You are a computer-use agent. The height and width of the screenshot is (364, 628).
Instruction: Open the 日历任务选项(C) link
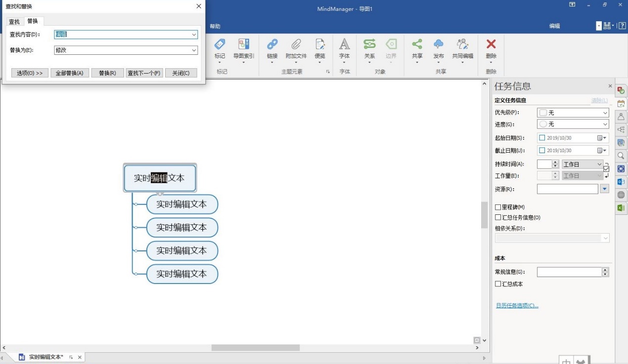click(516, 305)
